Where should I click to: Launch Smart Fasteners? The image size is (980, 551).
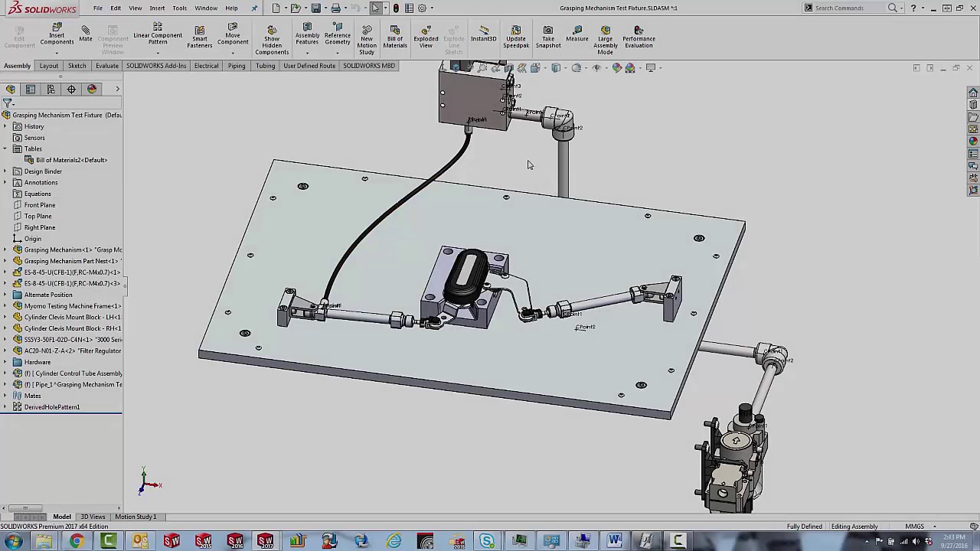click(x=200, y=36)
